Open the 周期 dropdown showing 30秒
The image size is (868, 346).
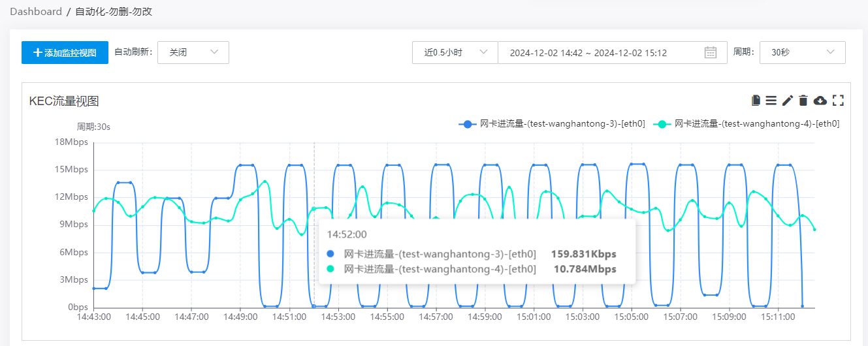(x=802, y=53)
